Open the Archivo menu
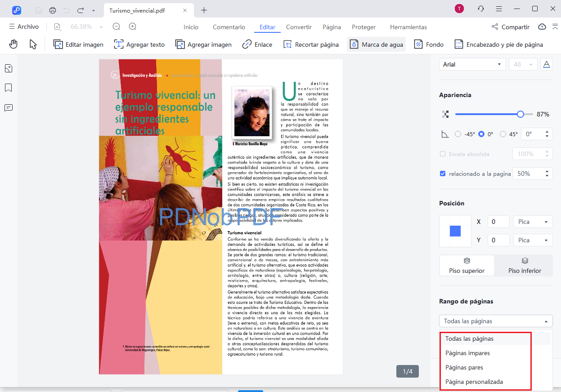The height and width of the screenshot is (392, 561). [x=24, y=27]
